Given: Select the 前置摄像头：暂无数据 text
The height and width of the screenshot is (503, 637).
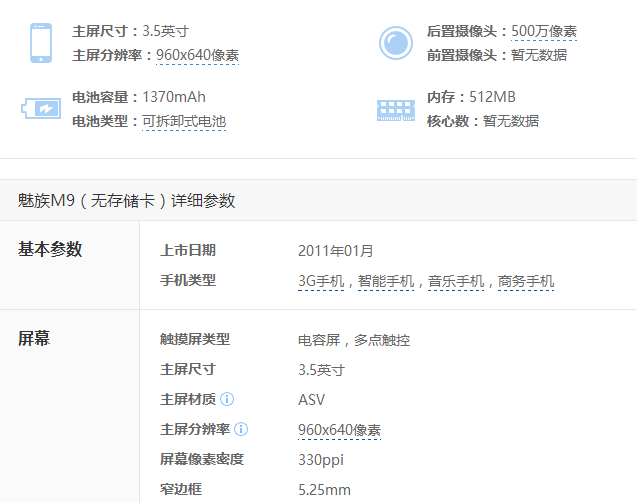Looking at the screenshot, I should [497, 55].
